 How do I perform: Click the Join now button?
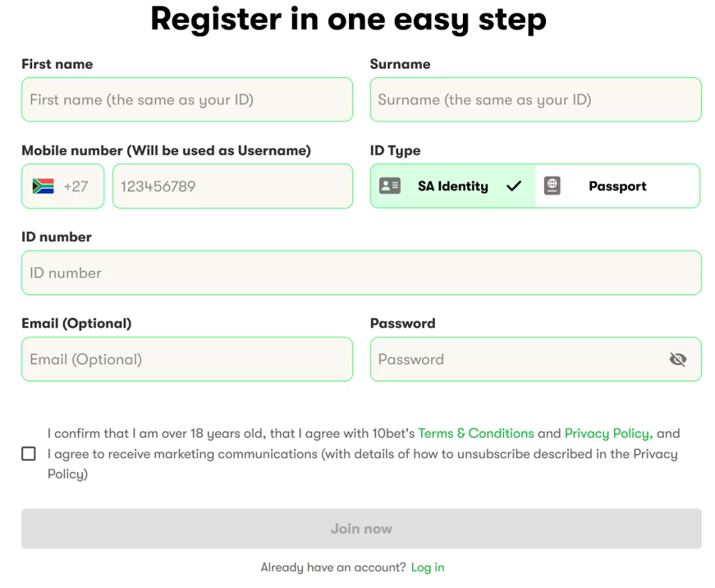361,529
